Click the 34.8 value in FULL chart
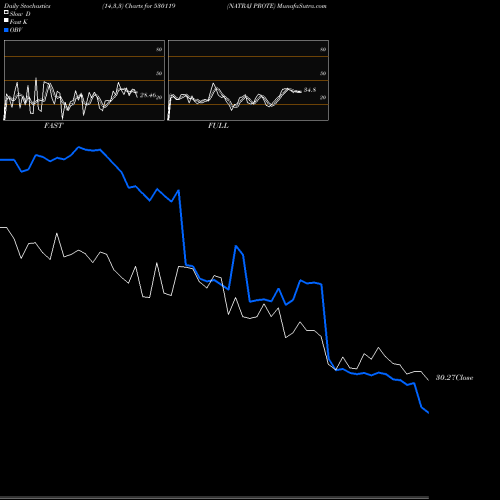Image resolution: width=500 pixels, height=500 pixels. click(310, 90)
